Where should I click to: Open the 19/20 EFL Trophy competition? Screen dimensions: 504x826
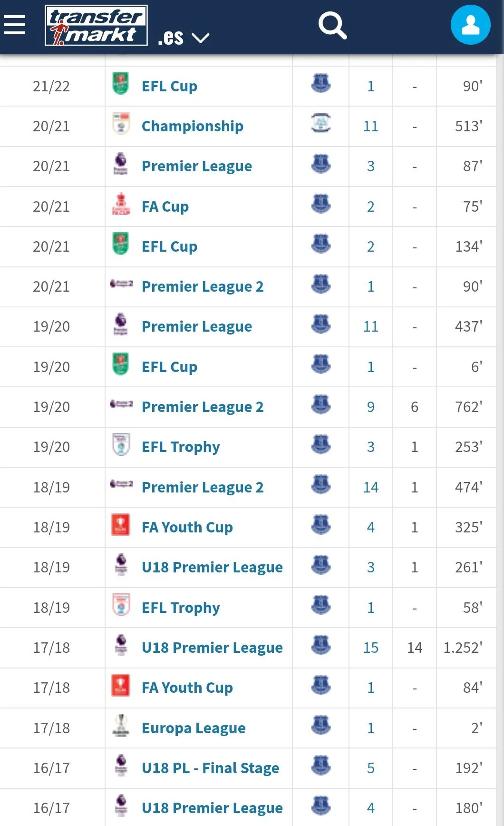(x=181, y=447)
